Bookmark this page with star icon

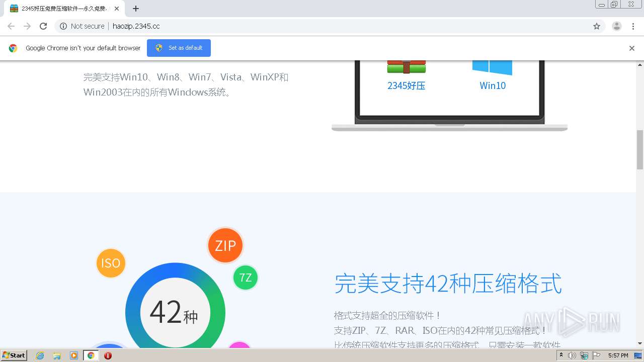click(x=597, y=26)
